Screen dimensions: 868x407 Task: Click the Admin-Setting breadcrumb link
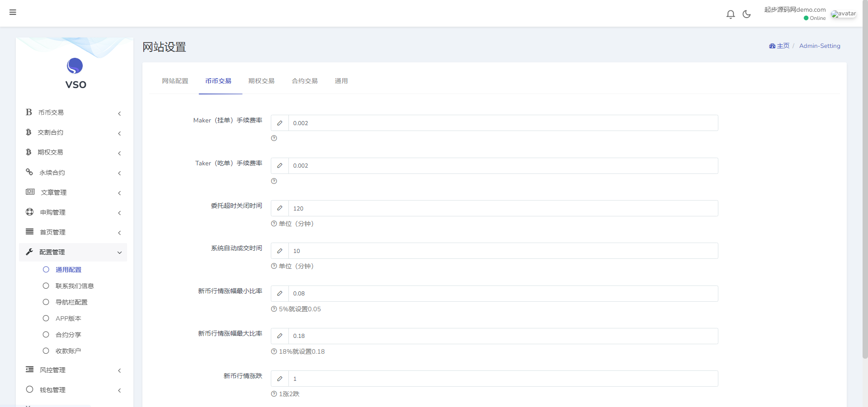(x=820, y=46)
